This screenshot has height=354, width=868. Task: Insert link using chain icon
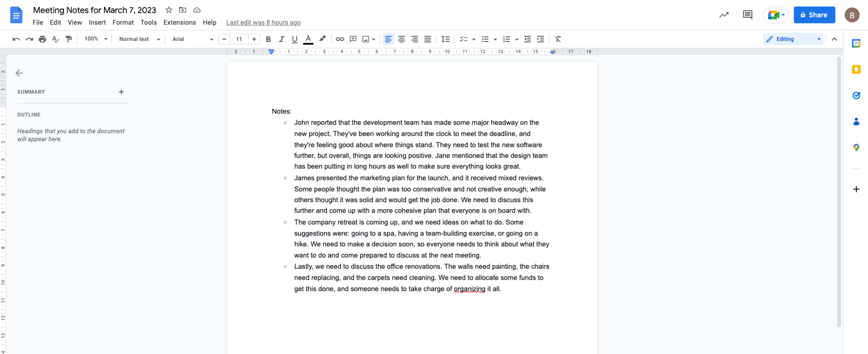tap(340, 39)
